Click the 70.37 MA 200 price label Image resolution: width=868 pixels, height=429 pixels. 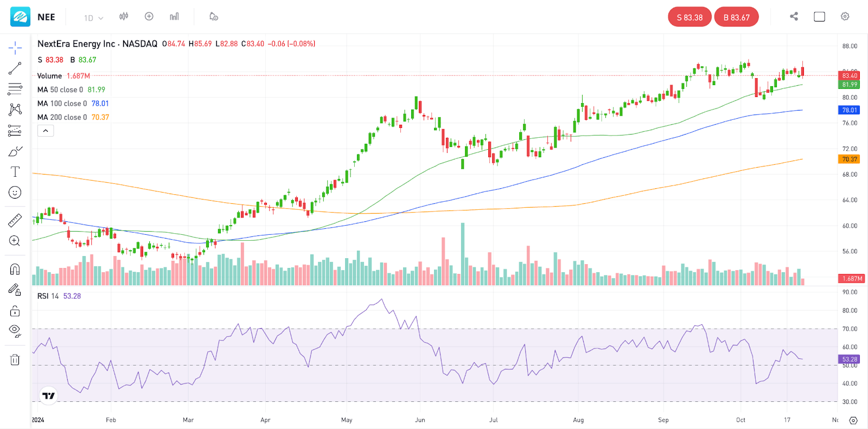(850, 159)
